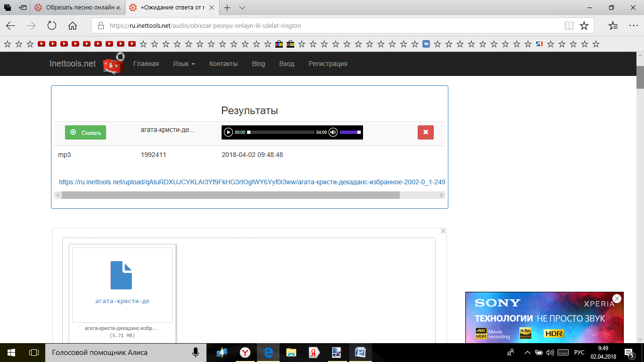Delete result with red X button

pos(425,132)
